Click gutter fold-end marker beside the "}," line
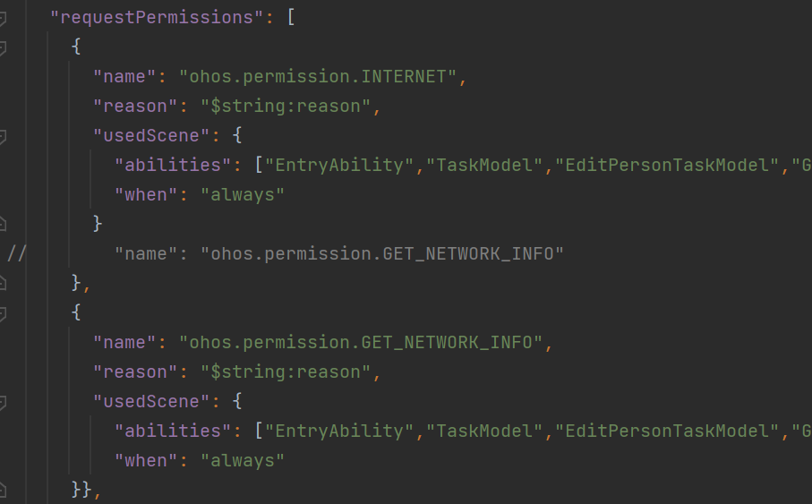812x504 pixels. [4, 283]
